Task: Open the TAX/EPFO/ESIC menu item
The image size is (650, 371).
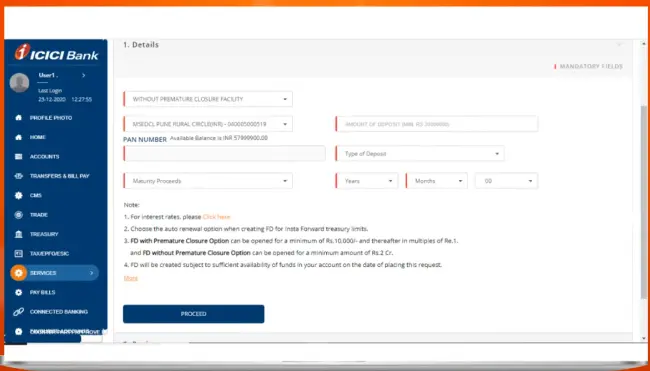Action: [49, 253]
